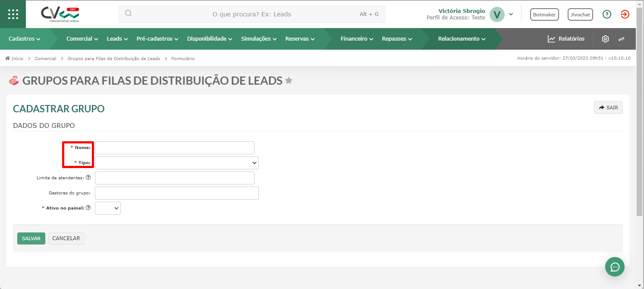Click the CANCELAR button
644x289 pixels.
coord(66,238)
